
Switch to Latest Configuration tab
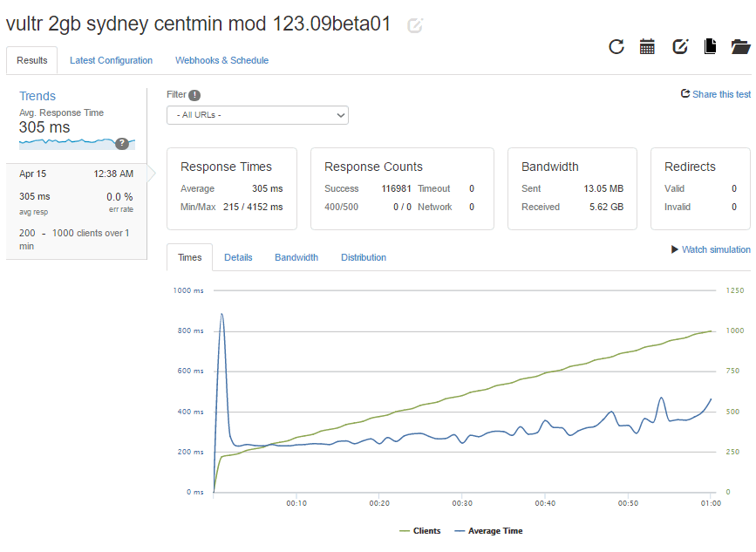[111, 60]
